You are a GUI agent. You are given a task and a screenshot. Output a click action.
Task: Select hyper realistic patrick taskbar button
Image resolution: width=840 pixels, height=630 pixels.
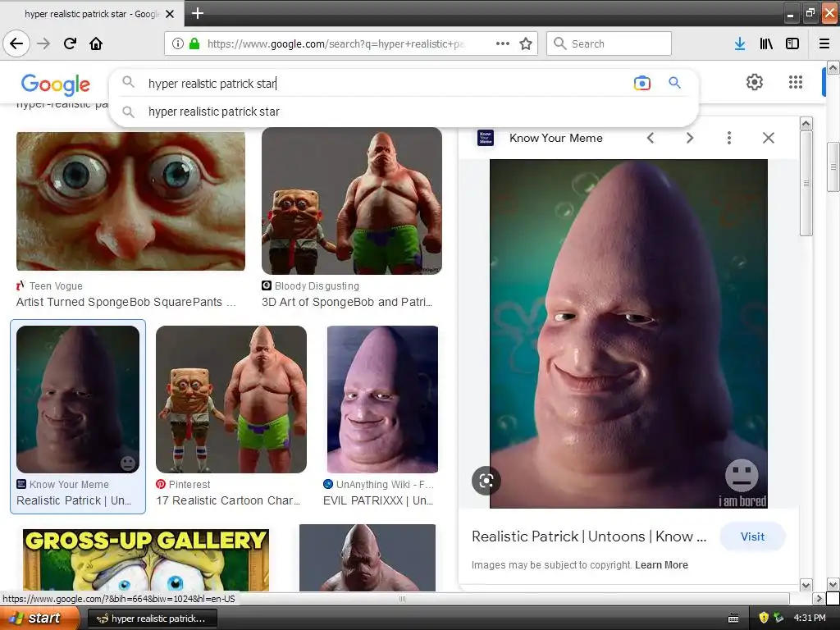pos(152,619)
